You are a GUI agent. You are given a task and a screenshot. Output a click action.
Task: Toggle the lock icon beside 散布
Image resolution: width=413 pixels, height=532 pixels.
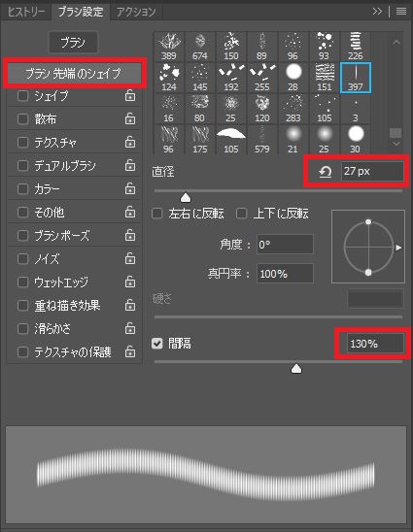130,118
